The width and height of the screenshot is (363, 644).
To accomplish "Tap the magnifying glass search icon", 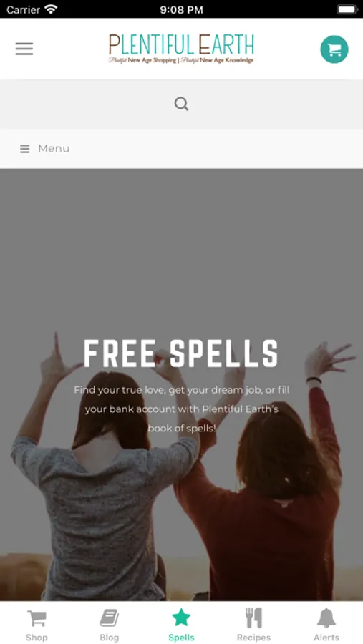I will 181,104.
